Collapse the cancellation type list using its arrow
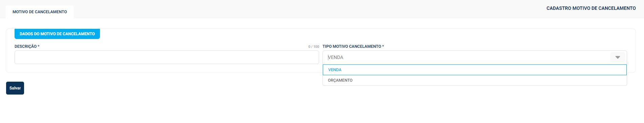 (618, 57)
